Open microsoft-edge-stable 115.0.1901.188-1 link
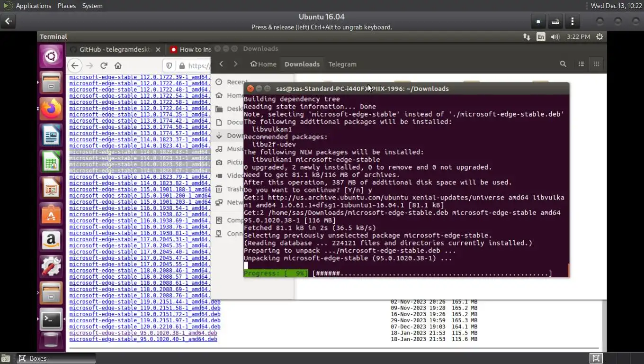This screenshot has height=364, width=644. 140,190
